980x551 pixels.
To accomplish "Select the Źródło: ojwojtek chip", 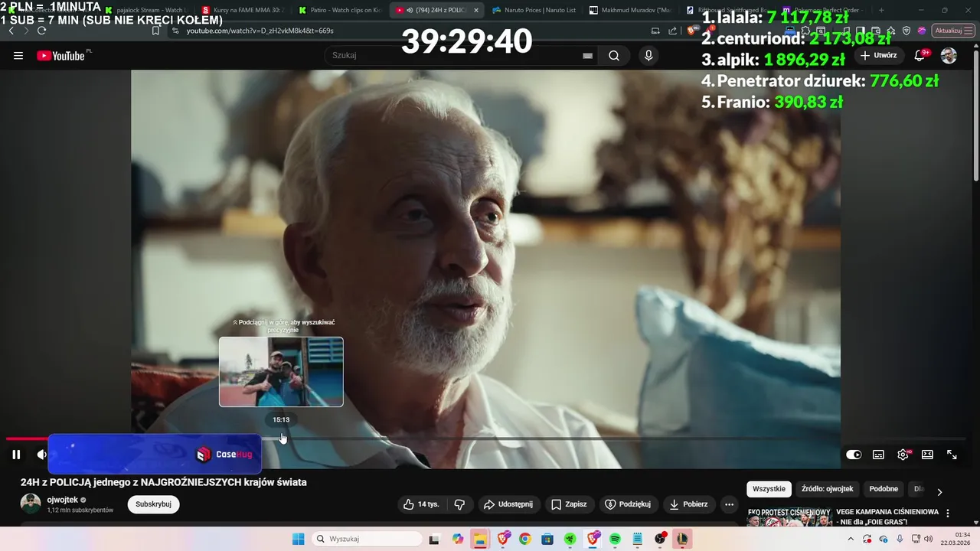I will pyautogui.click(x=827, y=489).
